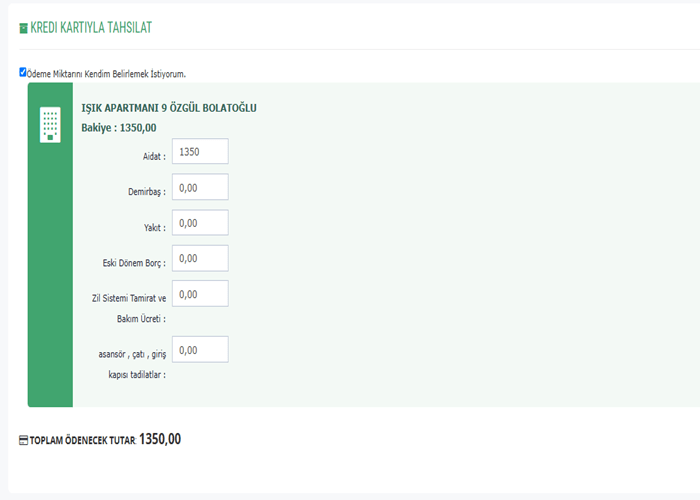The width and height of the screenshot is (700, 500).
Task: Click the Aidat amount field
Action: coord(200,151)
